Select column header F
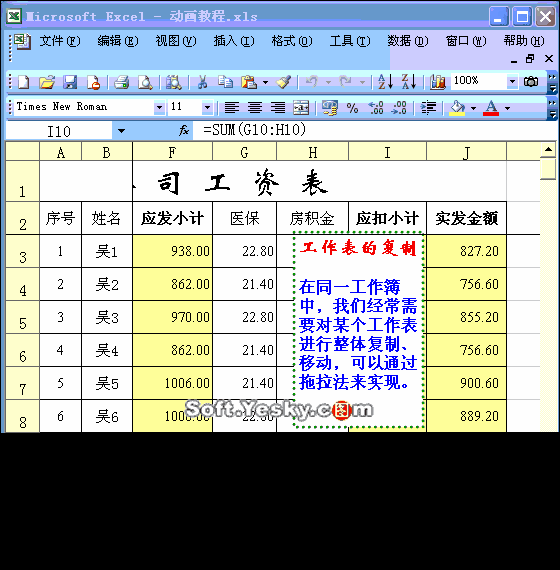Image resolution: width=560 pixels, height=570 pixels. click(x=172, y=152)
